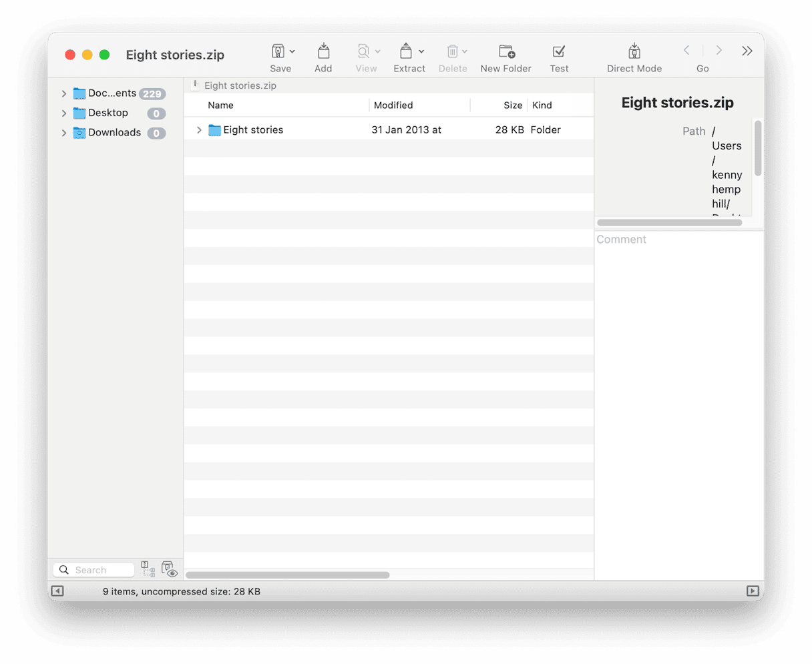
Task: Click the Eight stories.zip title in info panel
Action: click(x=677, y=103)
